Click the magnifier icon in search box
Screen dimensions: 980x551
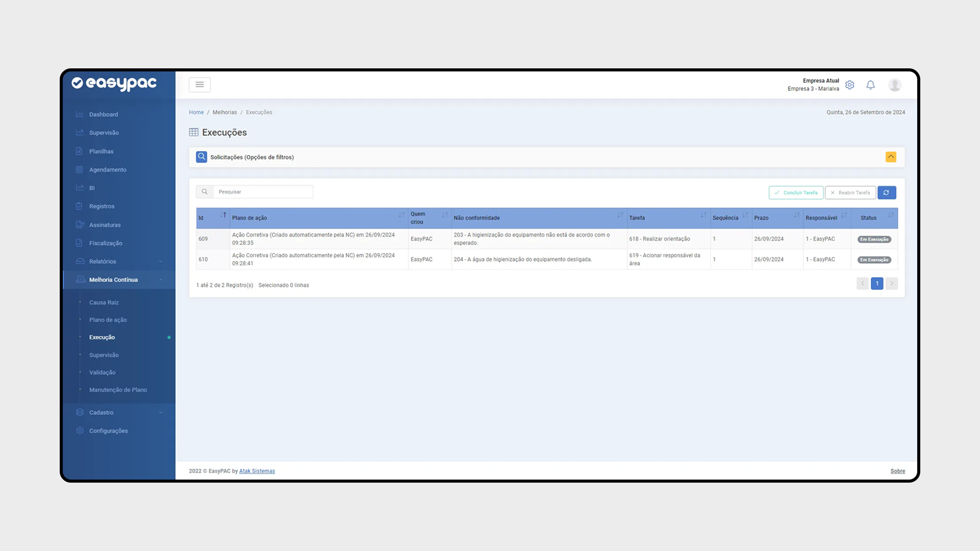(x=205, y=192)
